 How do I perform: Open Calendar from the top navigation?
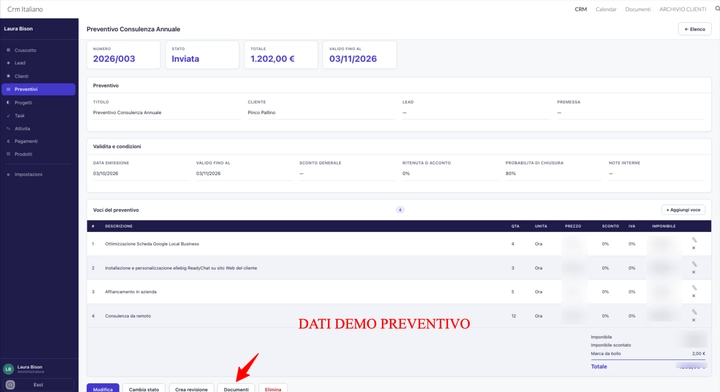pyautogui.click(x=606, y=9)
